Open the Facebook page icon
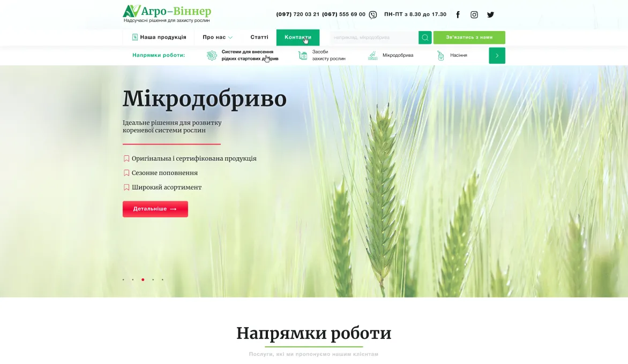 (x=458, y=15)
